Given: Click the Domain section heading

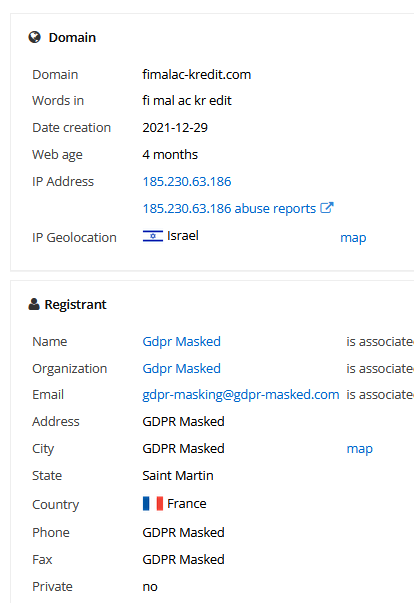Looking at the screenshot, I should [72, 38].
